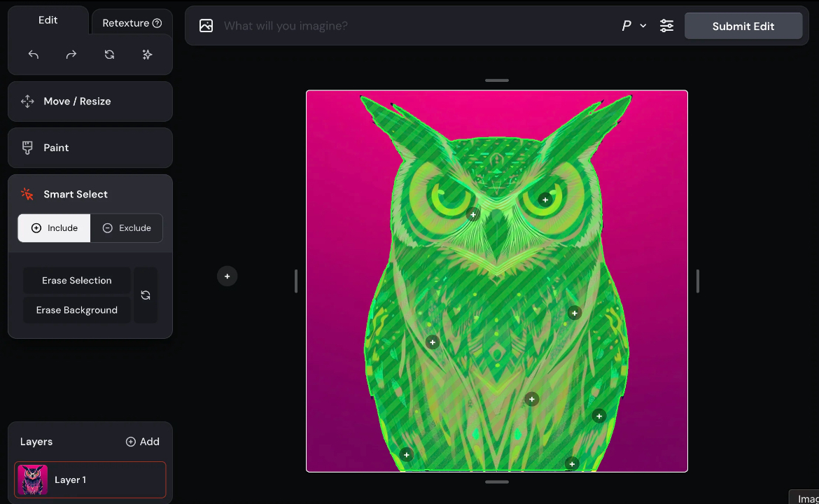Expand the Move / Resize tool panel
The width and height of the screenshot is (819, 504).
90,101
